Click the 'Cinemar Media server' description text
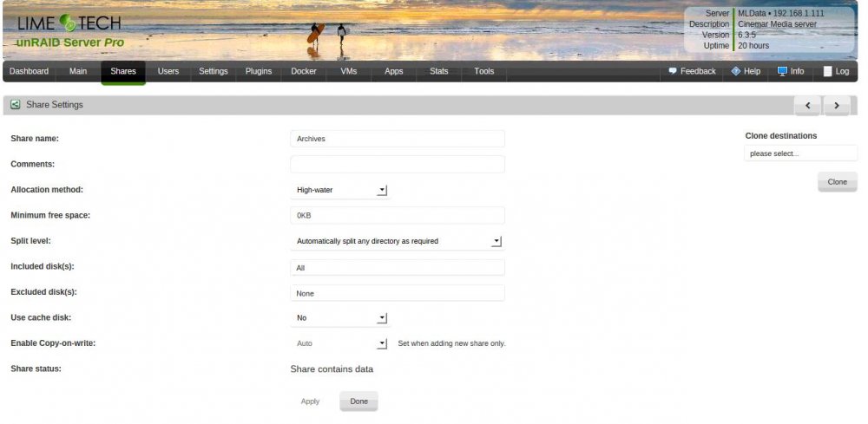This screenshot has width=868, height=424. 777,24
